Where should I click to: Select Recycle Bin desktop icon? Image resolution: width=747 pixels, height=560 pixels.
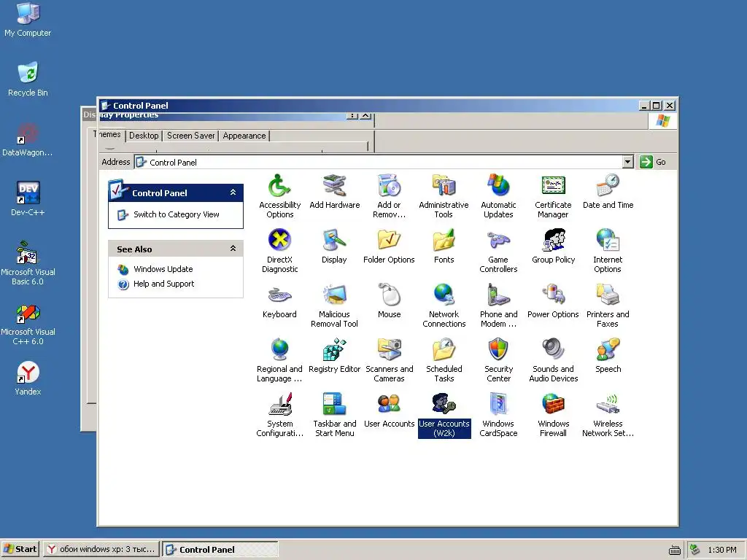click(28, 79)
